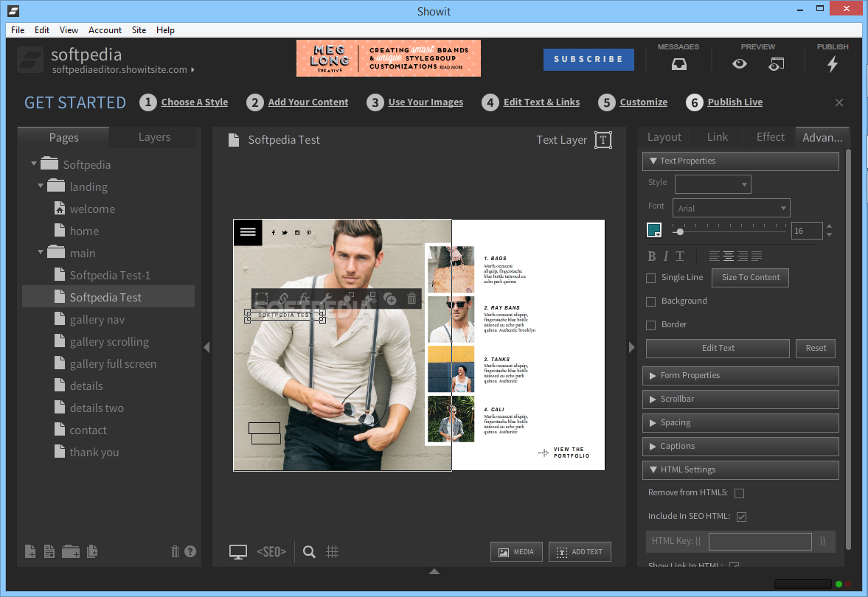The image size is (868, 597).
Task: Switch to the Layers tab
Action: click(154, 137)
